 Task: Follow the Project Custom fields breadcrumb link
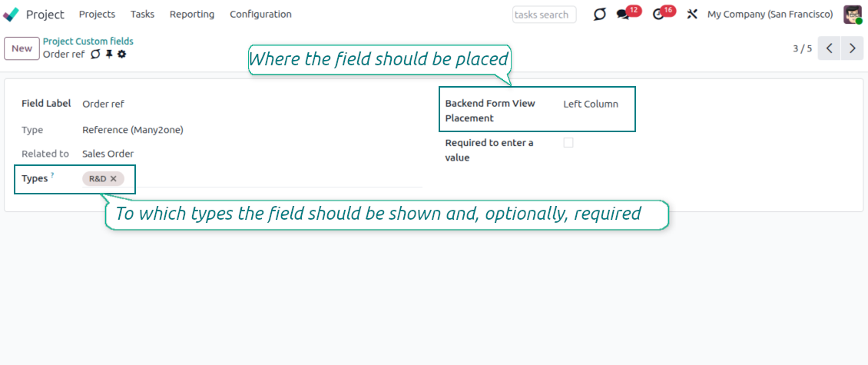[88, 41]
